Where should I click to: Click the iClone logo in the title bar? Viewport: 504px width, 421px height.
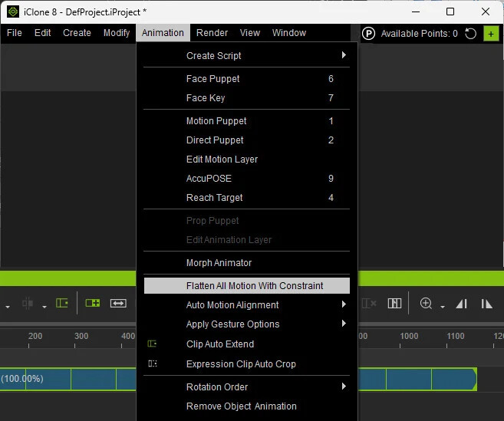(x=13, y=12)
